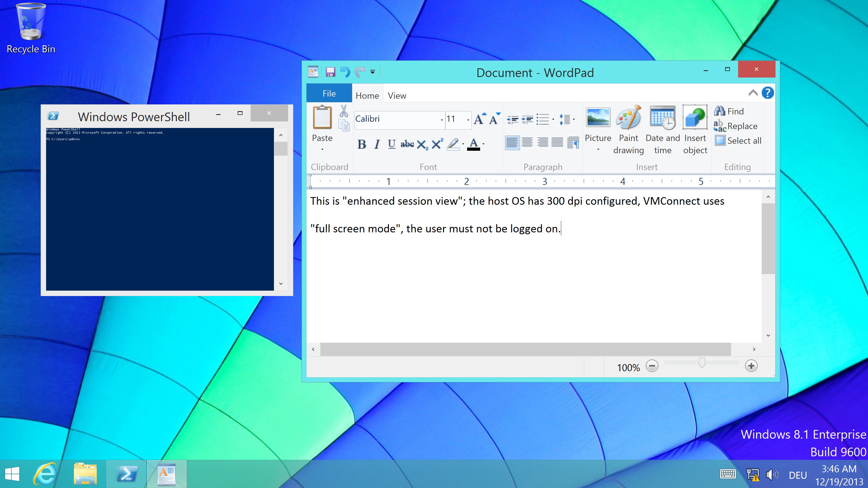Apply the black font color
The height and width of the screenshot is (488, 868).
pyautogui.click(x=473, y=144)
